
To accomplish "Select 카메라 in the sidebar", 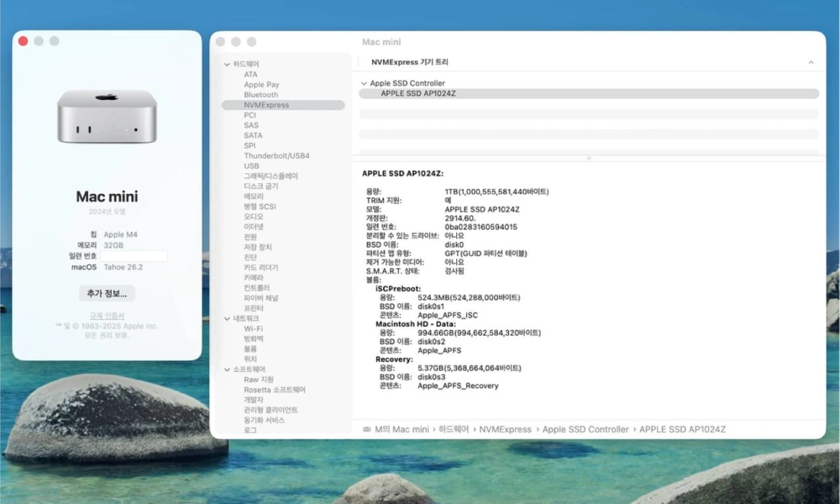I will 253,278.
